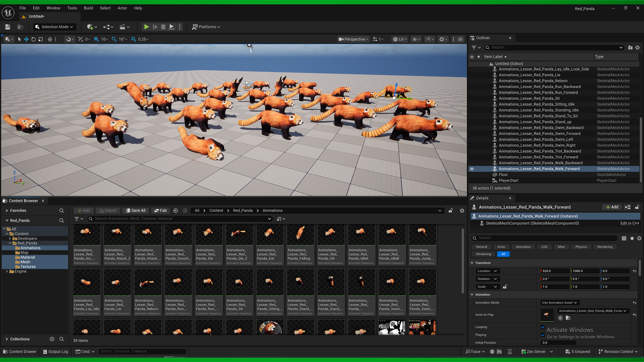The image size is (644, 362).
Task: Open the Perspective view dropdown
Action: [x=353, y=39]
